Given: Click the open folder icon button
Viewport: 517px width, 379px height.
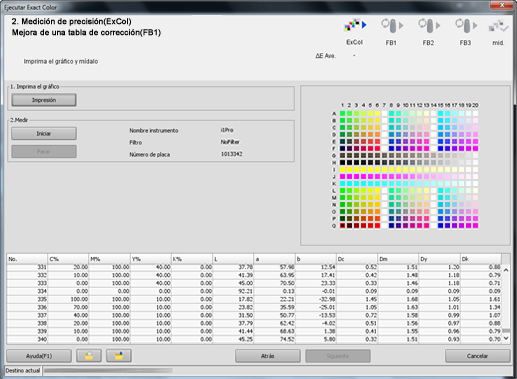Looking at the screenshot, I should pos(89,356).
